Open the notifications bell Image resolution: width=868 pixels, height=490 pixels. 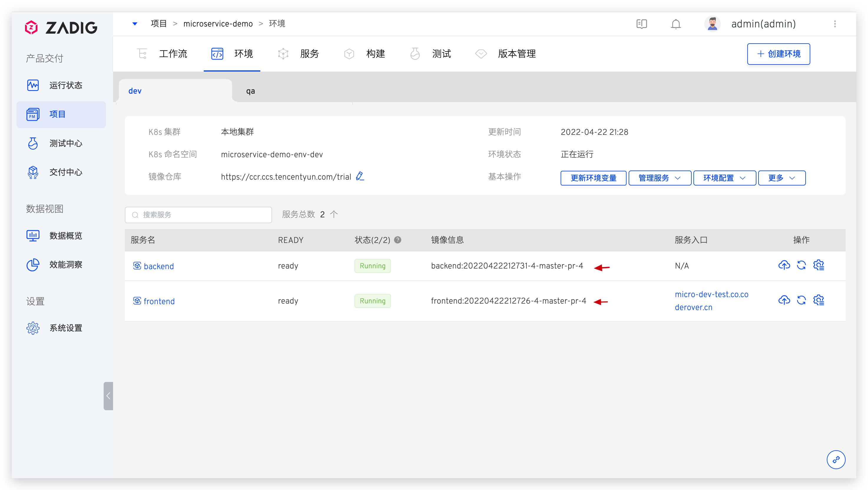point(676,24)
